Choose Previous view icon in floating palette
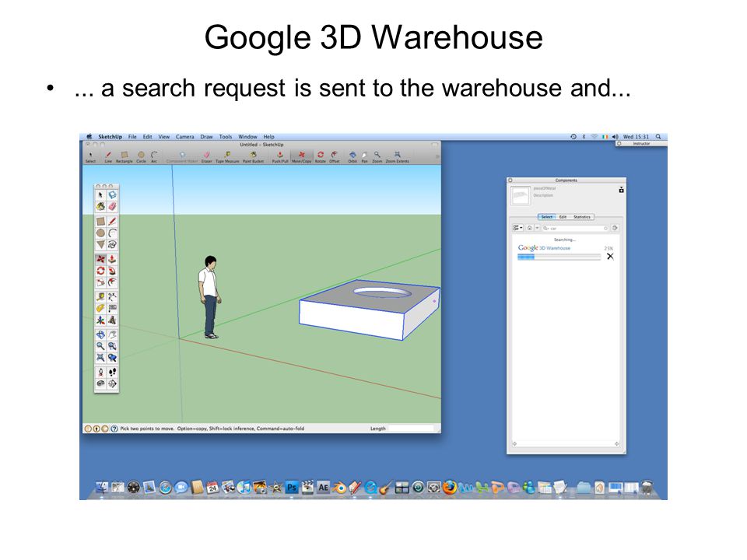Viewport: 747px width, 560px height. pos(112,358)
